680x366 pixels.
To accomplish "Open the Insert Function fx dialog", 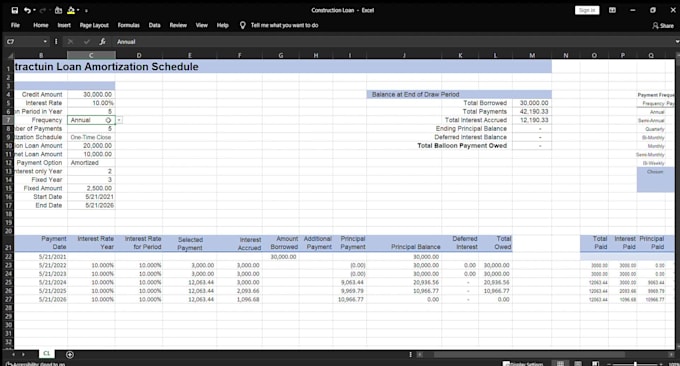I will tap(102, 42).
